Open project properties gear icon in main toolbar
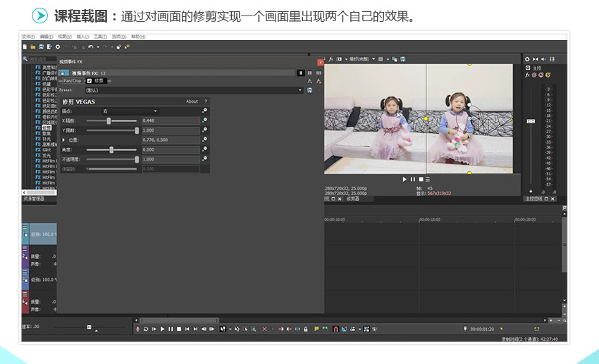 click(x=58, y=47)
